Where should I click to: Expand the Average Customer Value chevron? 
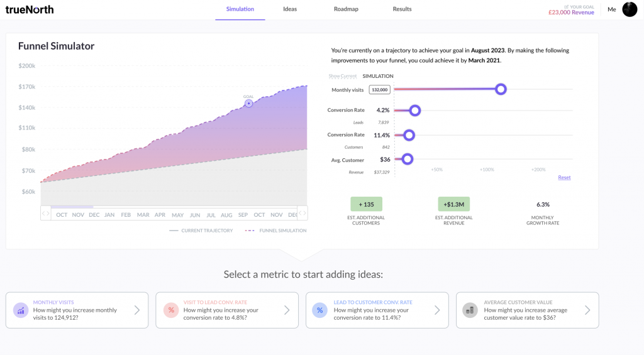point(587,310)
